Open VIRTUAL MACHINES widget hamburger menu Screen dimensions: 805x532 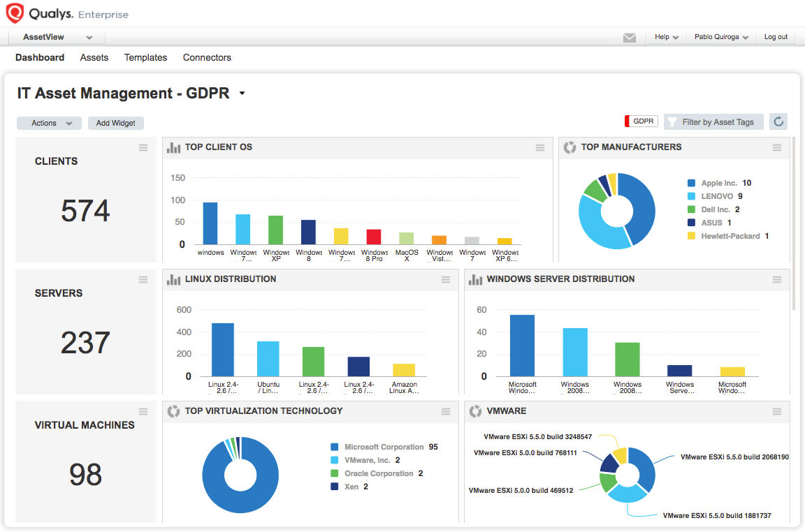coord(143,411)
